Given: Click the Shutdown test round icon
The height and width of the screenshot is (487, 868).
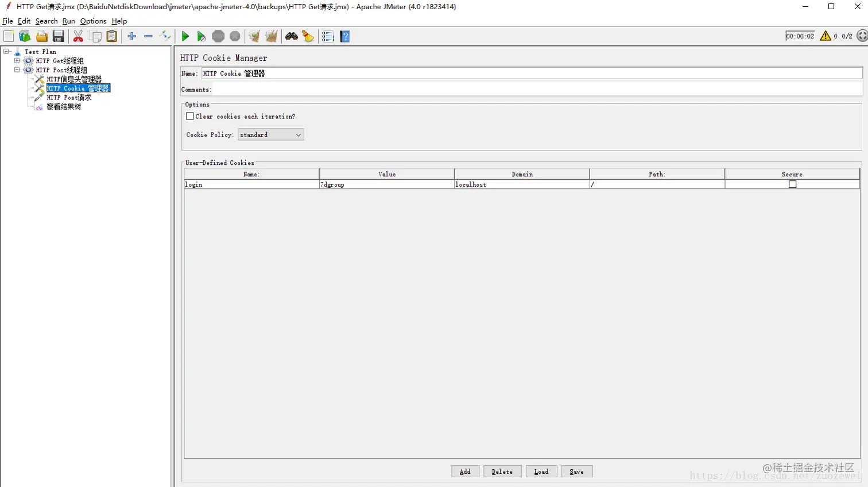Looking at the screenshot, I should tap(235, 36).
